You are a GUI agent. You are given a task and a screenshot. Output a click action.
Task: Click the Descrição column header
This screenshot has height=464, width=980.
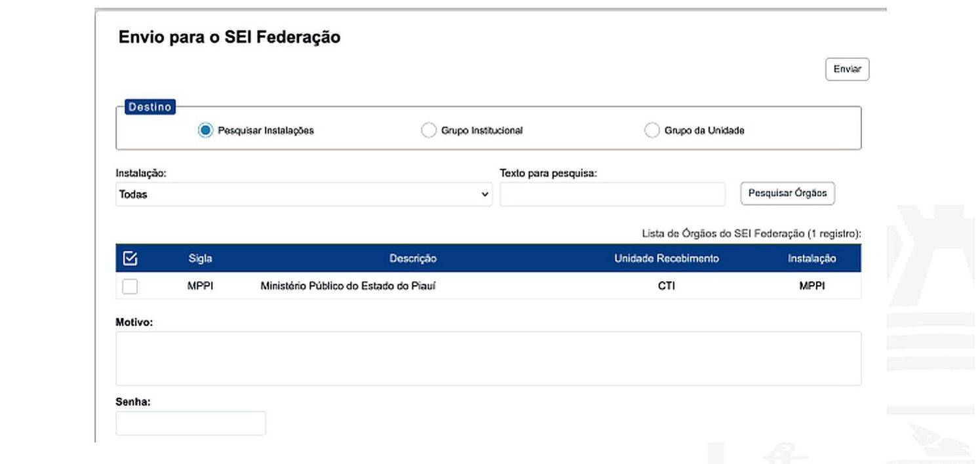click(413, 259)
